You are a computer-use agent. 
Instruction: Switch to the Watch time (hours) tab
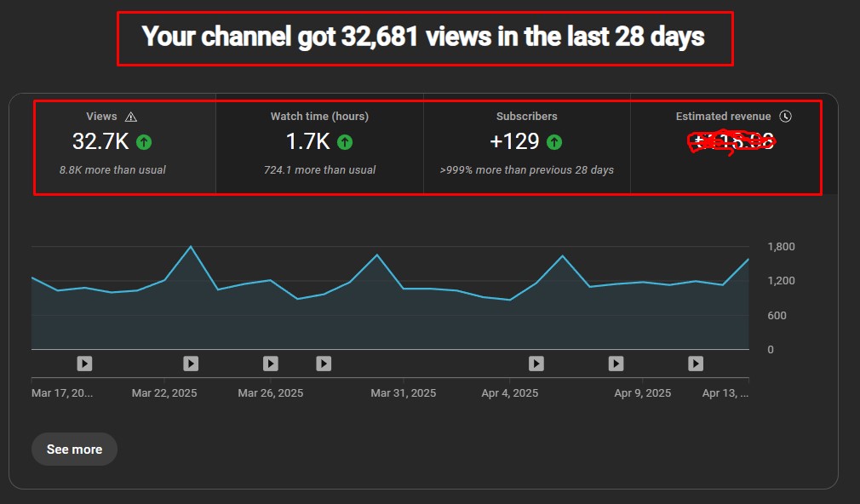(x=319, y=145)
